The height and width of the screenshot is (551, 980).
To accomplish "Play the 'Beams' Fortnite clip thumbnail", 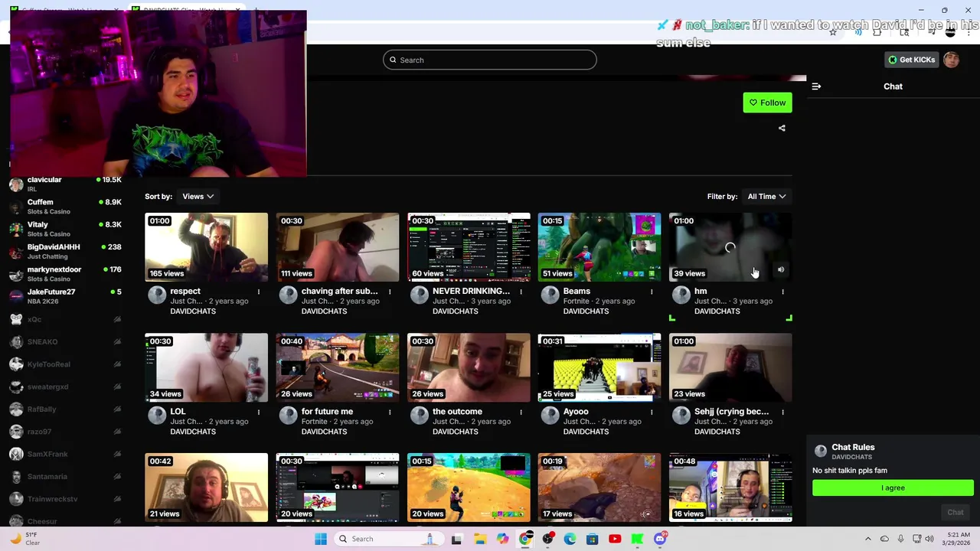I will click(599, 247).
